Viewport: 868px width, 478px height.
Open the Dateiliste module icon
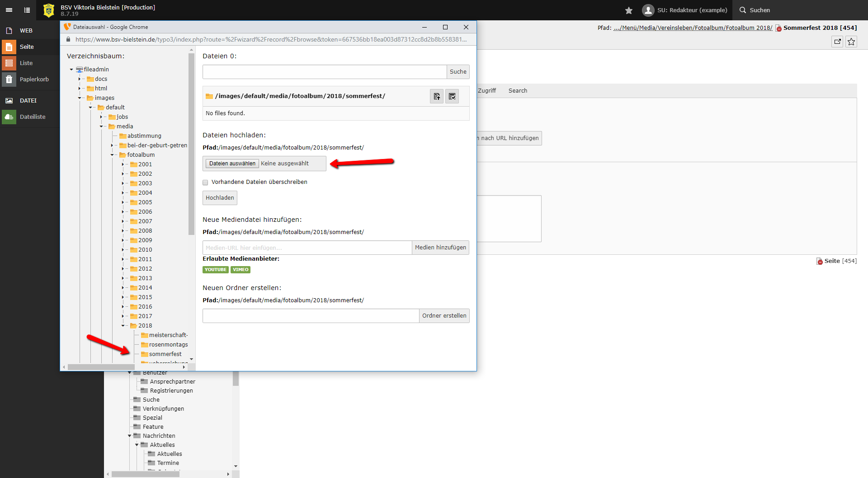[x=9, y=117]
